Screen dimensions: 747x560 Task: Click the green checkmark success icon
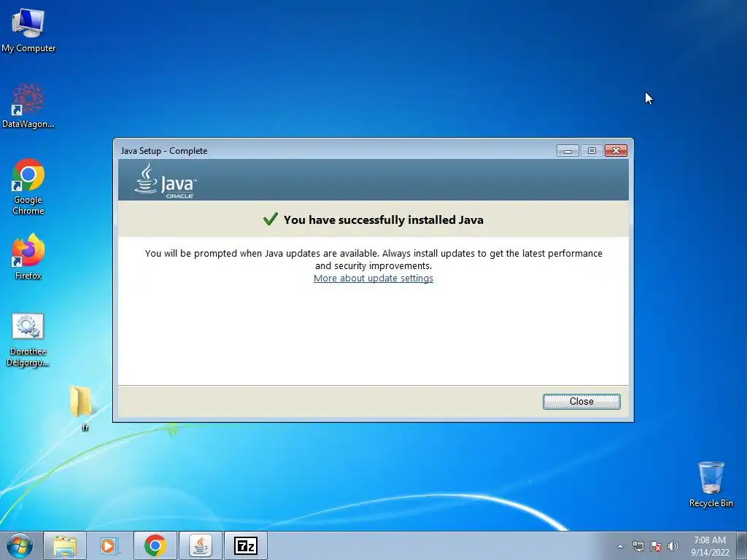click(x=270, y=219)
